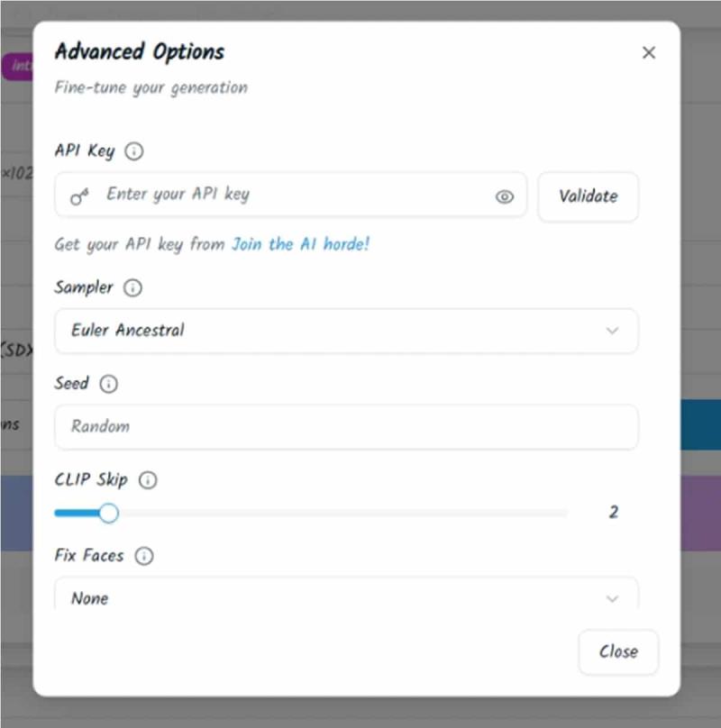Open the Sampler dropdown chevron

612,331
